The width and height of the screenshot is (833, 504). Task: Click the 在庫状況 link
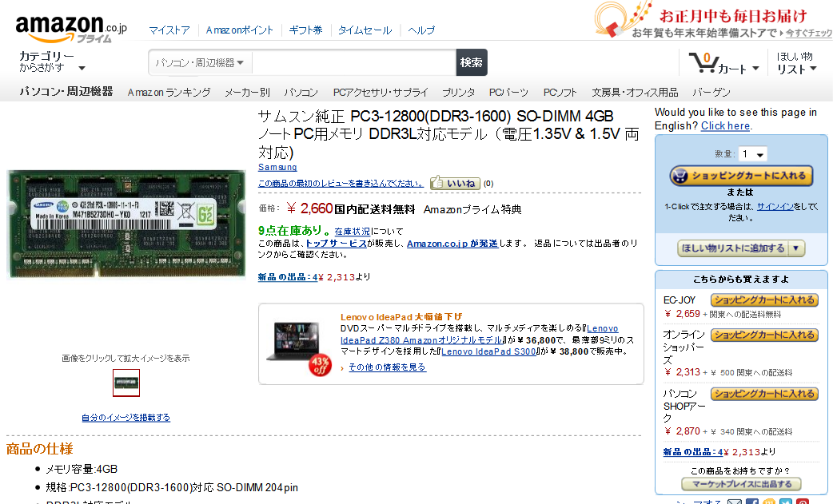click(x=353, y=232)
